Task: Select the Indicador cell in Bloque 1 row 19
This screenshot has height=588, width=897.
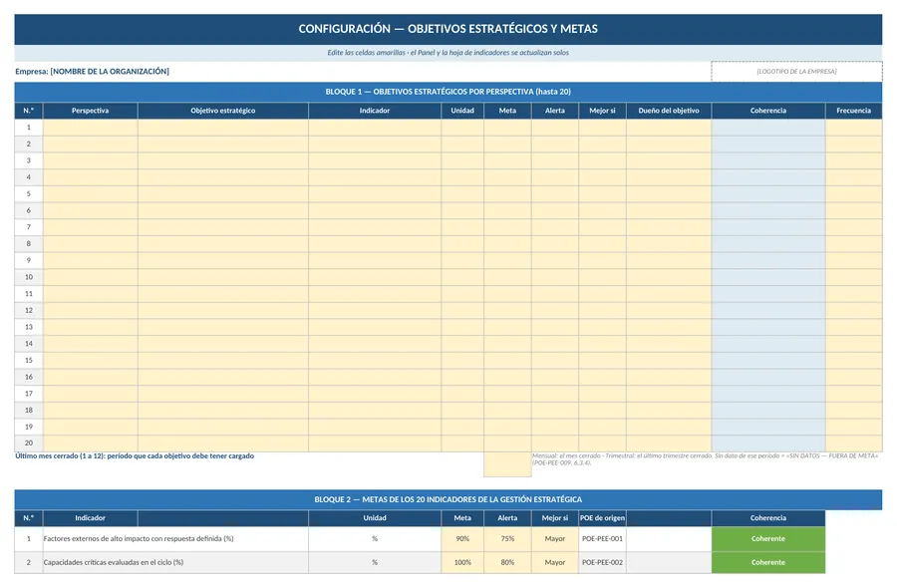Action: coord(375,427)
